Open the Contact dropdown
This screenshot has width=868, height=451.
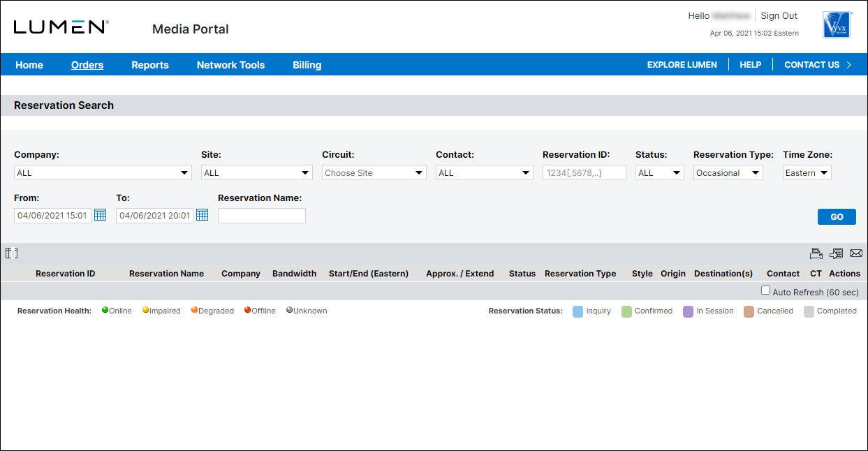click(485, 172)
